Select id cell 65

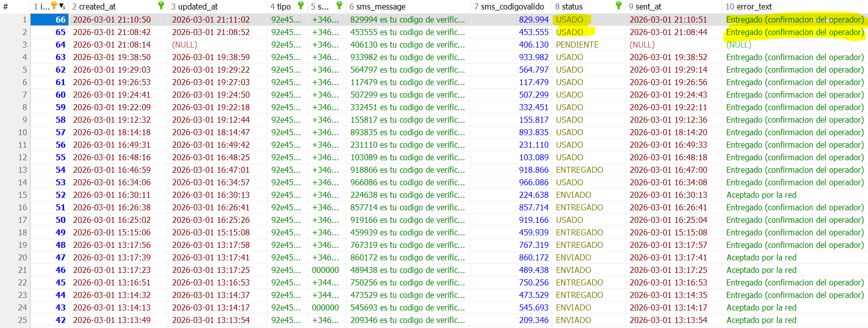tap(50, 32)
